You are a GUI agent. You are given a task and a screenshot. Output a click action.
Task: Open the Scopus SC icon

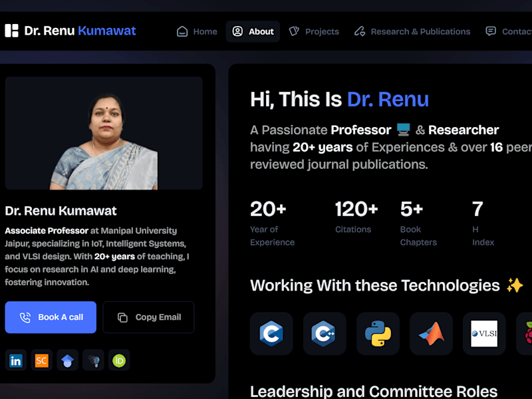42,360
